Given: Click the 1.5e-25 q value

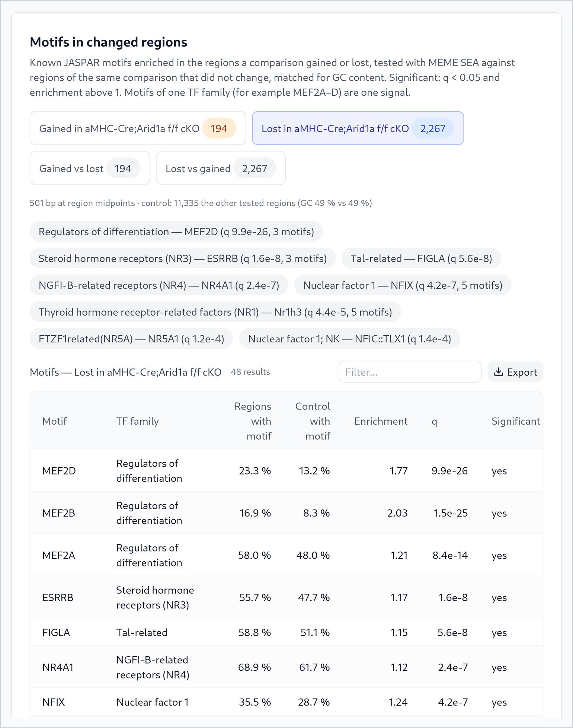Looking at the screenshot, I should point(451,513).
